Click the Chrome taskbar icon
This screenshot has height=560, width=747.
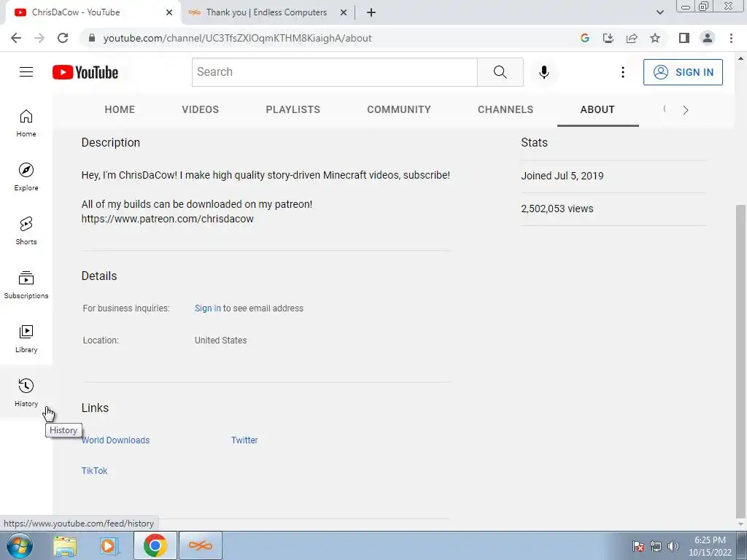[155, 545]
